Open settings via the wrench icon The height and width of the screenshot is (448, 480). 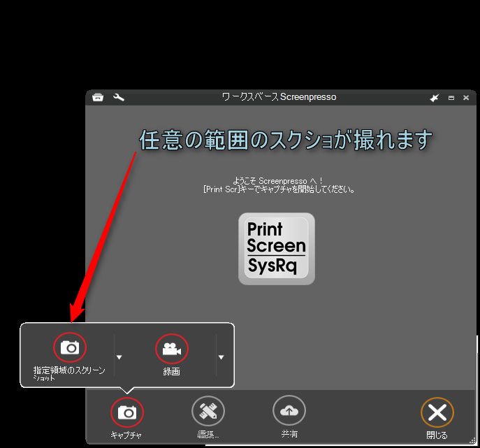[x=119, y=97]
